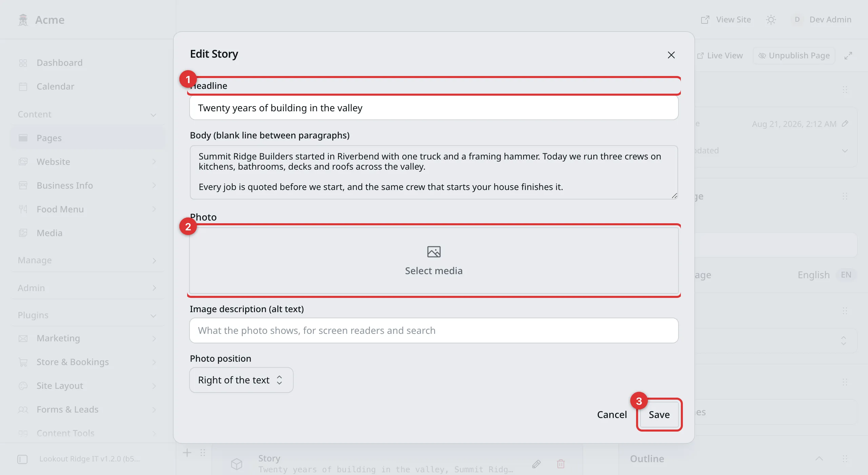Viewport: 868px width, 475px height.
Task: Expand the Food Menu submenu
Action: (87, 209)
